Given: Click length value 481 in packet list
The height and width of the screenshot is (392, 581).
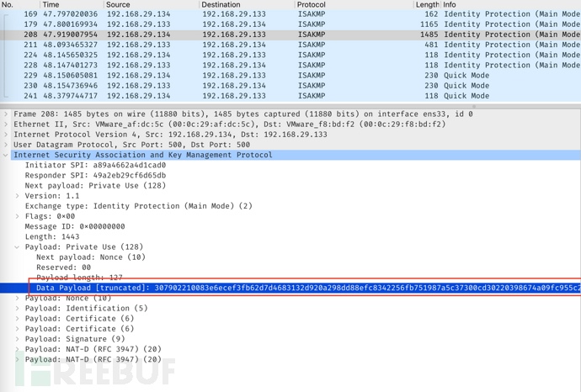Looking at the screenshot, I should (x=431, y=45).
